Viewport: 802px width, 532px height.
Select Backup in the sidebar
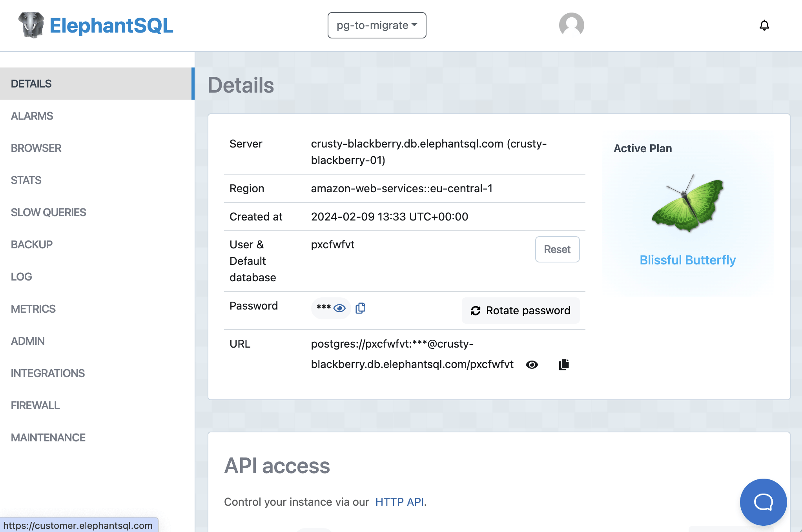coord(31,244)
